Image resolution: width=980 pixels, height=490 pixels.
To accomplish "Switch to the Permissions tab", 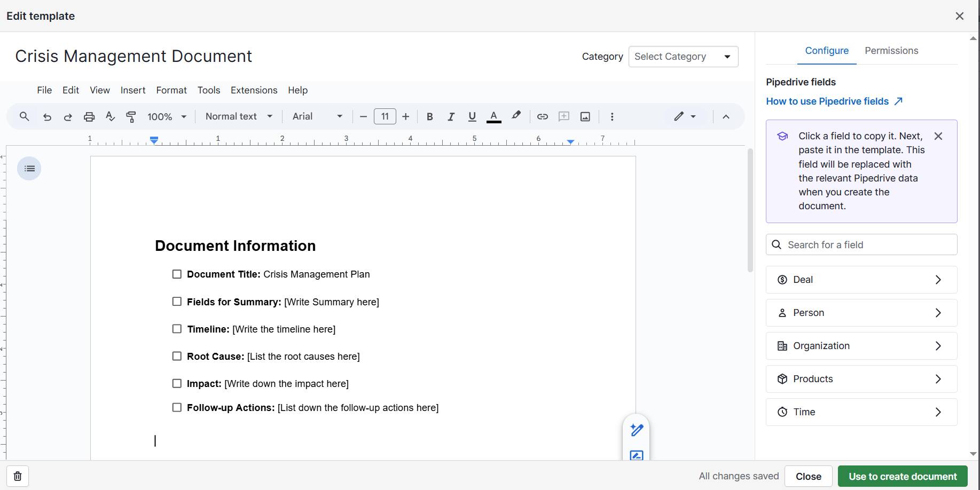I will [891, 51].
